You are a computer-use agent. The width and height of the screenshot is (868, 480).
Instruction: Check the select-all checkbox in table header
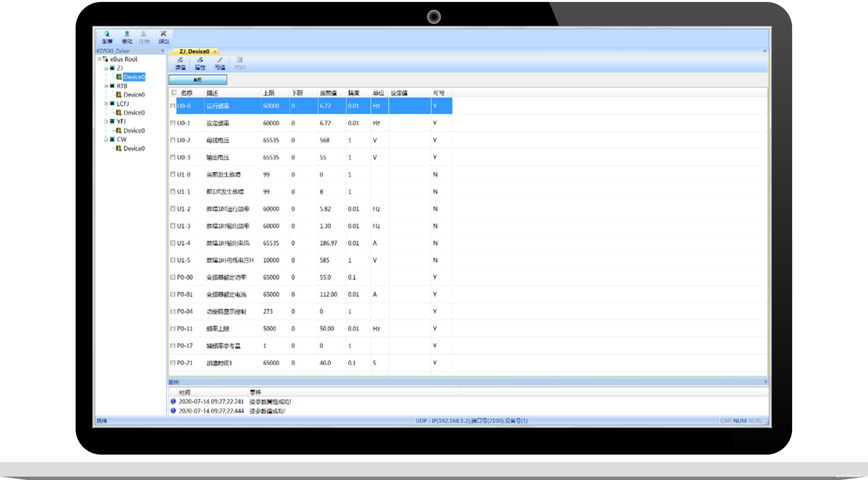coord(174,92)
